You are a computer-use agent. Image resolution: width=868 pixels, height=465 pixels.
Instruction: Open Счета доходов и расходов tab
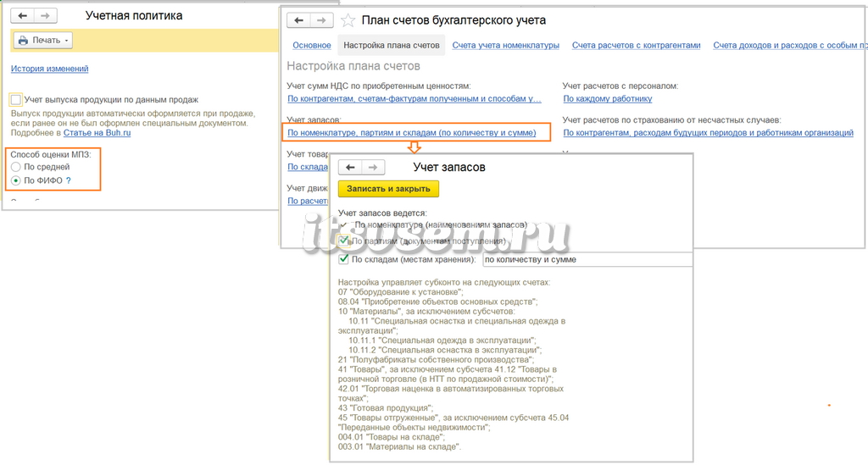tap(789, 46)
